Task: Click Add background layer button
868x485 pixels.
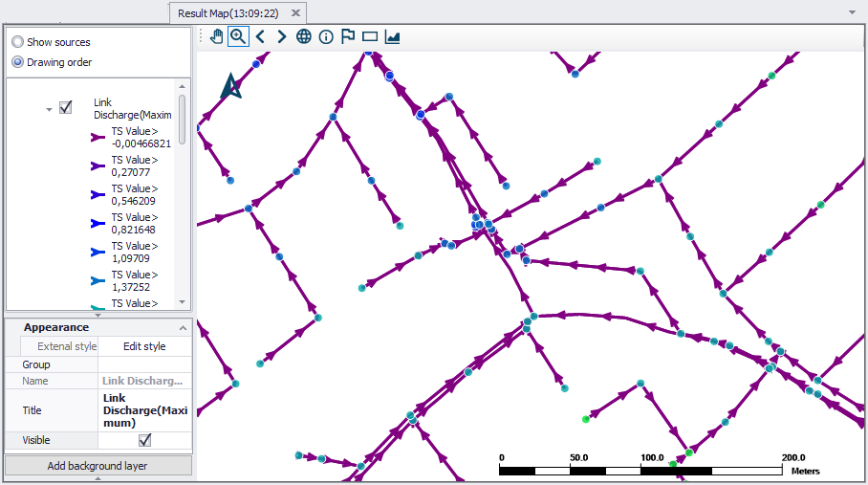Action: tap(98, 466)
